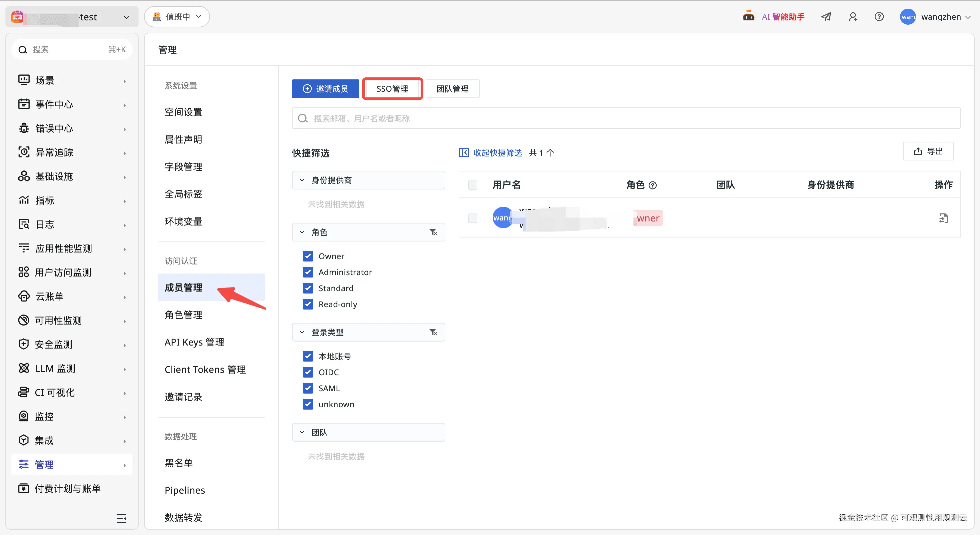
Task: Open Role Management in settings menu
Action: pos(183,315)
